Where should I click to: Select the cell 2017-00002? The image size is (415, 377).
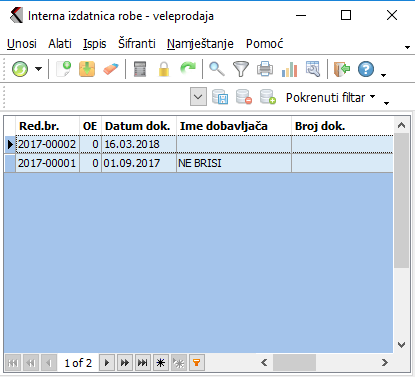tap(47, 144)
